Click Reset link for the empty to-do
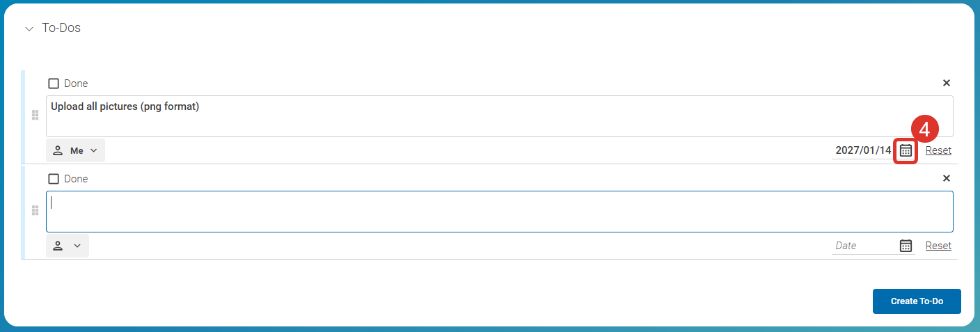980x332 pixels. coord(938,246)
